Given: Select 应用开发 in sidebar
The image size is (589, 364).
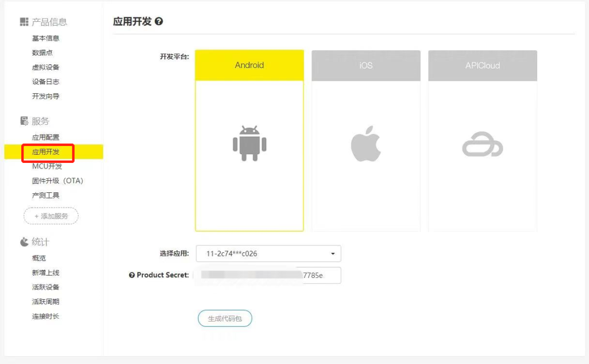Looking at the screenshot, I should click(x=45, y=151).
